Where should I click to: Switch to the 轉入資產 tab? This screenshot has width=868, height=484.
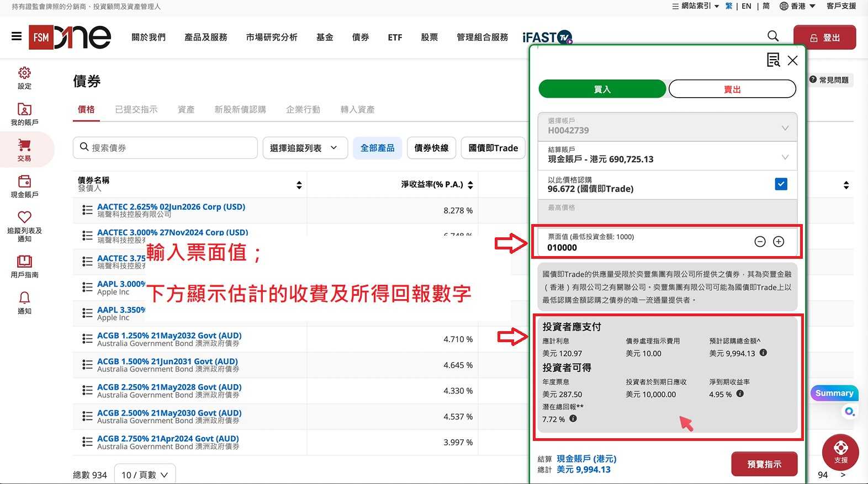coord(357,109)
